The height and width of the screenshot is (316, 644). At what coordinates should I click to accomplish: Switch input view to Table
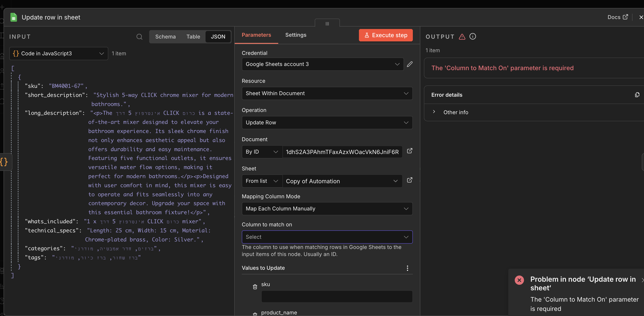click(x=193, y=37)
